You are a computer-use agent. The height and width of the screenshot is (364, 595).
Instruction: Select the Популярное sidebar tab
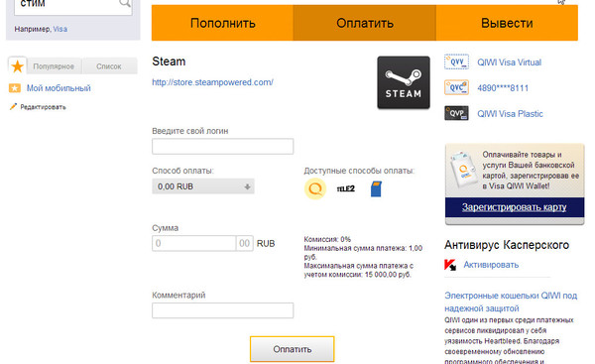pyautogui.click(x=54, y=66)
